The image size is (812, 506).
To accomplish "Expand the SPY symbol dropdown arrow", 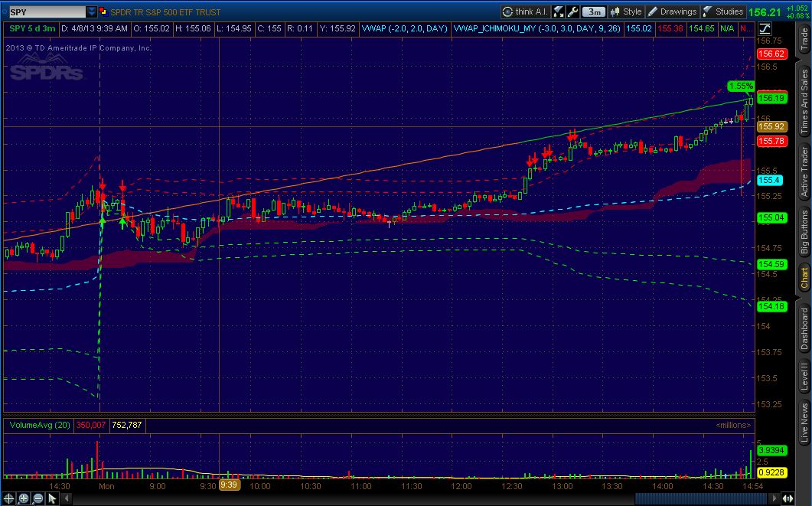I will click(92, 12).
